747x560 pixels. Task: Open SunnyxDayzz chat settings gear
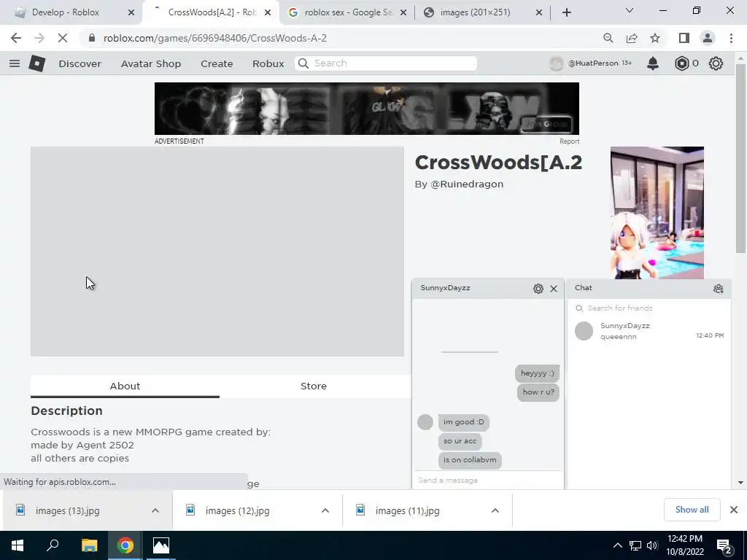pos(538,289)
